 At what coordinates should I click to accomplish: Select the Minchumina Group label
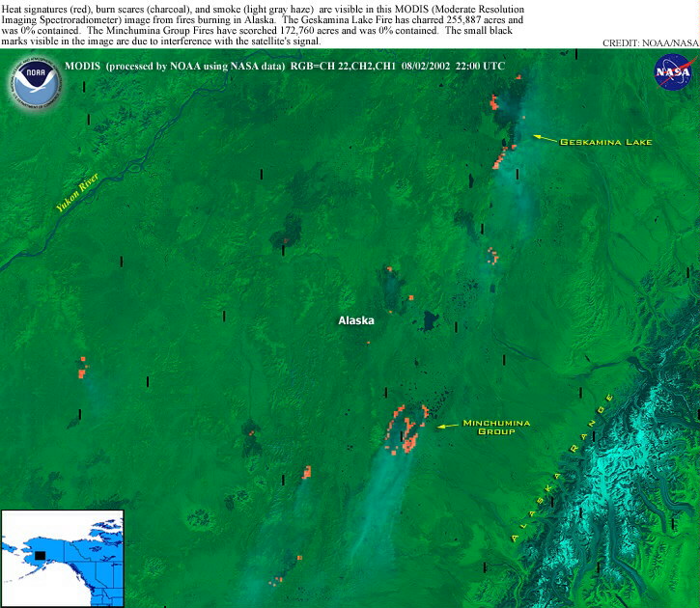pyautogui.click(x=496, y=427)
